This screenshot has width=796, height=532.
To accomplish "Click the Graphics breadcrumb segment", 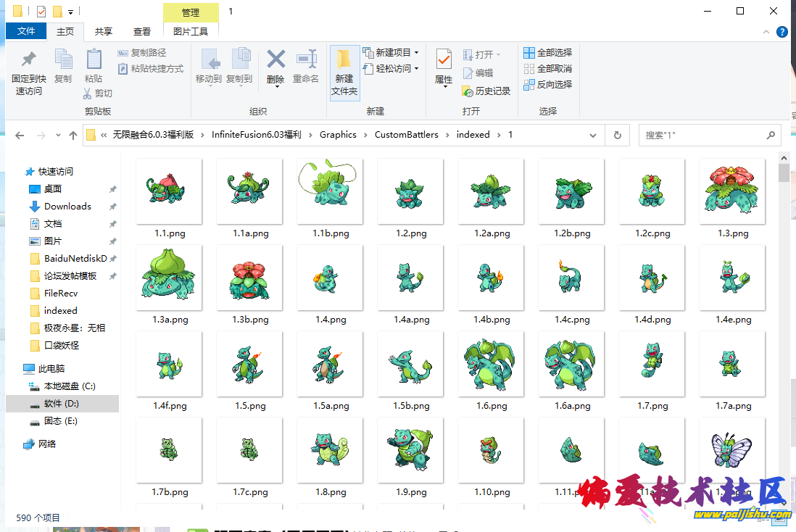I will click(x=338, y=135).
